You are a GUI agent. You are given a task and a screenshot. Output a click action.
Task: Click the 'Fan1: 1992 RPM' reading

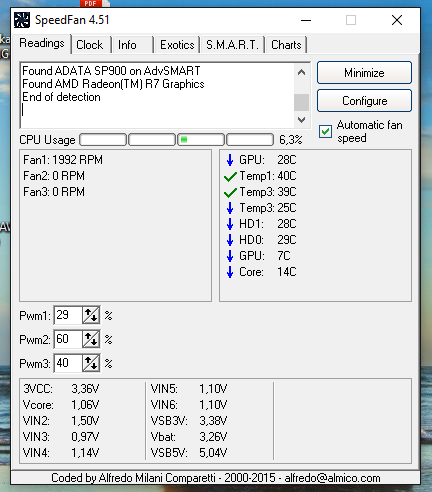point(63,160)
